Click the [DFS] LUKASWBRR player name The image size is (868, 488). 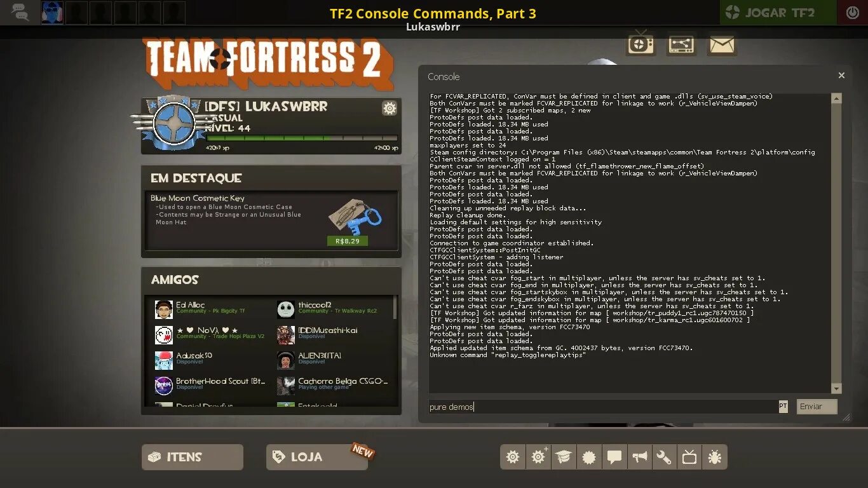(266, 106)
